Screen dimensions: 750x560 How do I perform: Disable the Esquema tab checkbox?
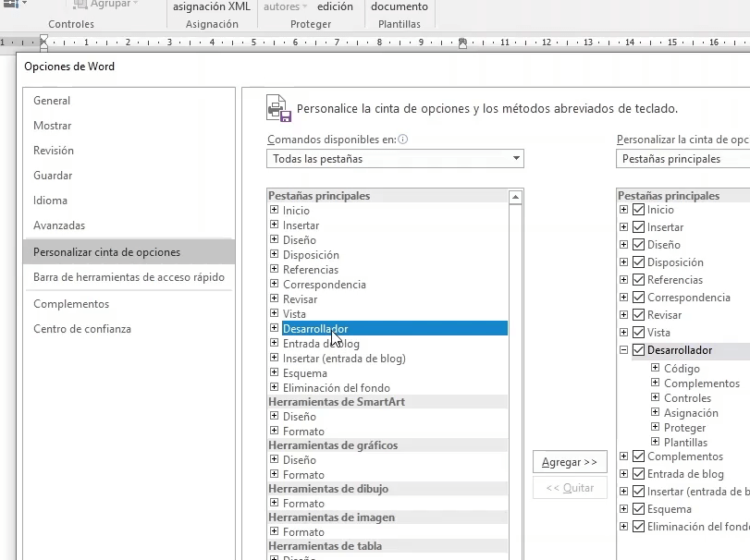coord(638,509)
